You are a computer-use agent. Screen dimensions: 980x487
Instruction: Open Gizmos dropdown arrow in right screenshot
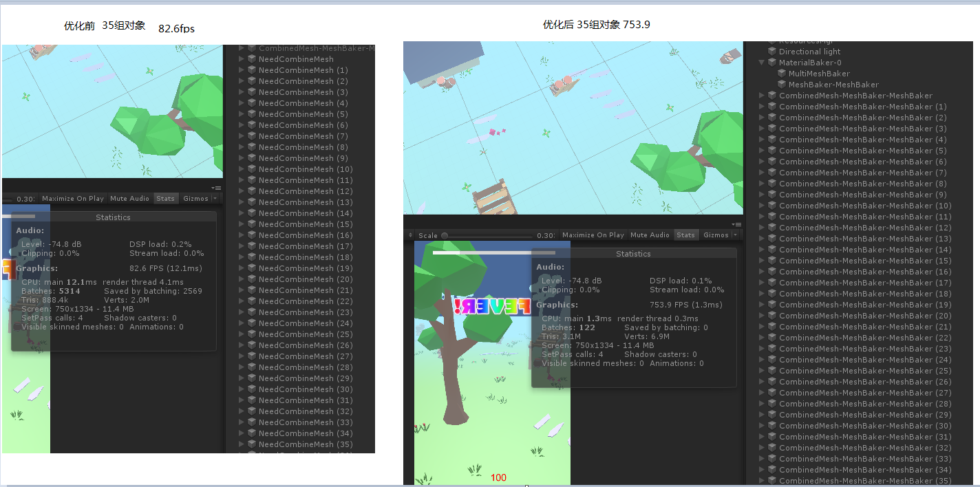click(x=735, y=235)
